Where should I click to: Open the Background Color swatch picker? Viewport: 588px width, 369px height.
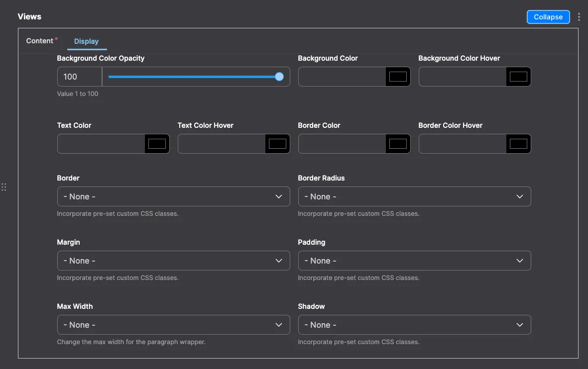pos(398,77)
